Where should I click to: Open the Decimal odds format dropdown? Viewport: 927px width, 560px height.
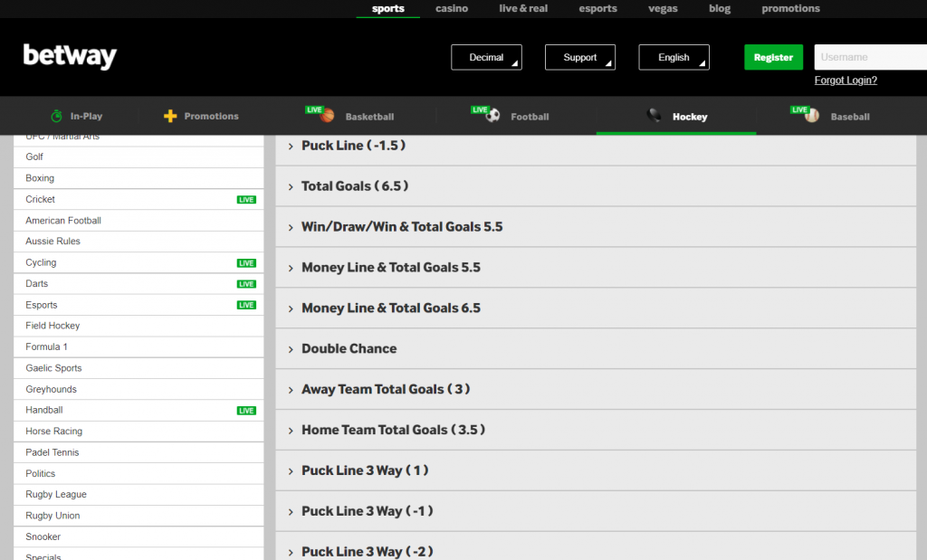point(486,57)
